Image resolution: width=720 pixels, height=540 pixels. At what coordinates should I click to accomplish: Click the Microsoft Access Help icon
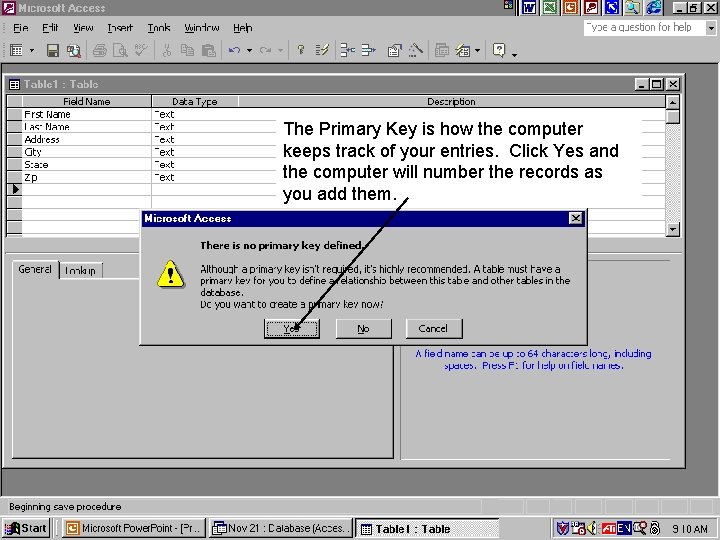499,50
